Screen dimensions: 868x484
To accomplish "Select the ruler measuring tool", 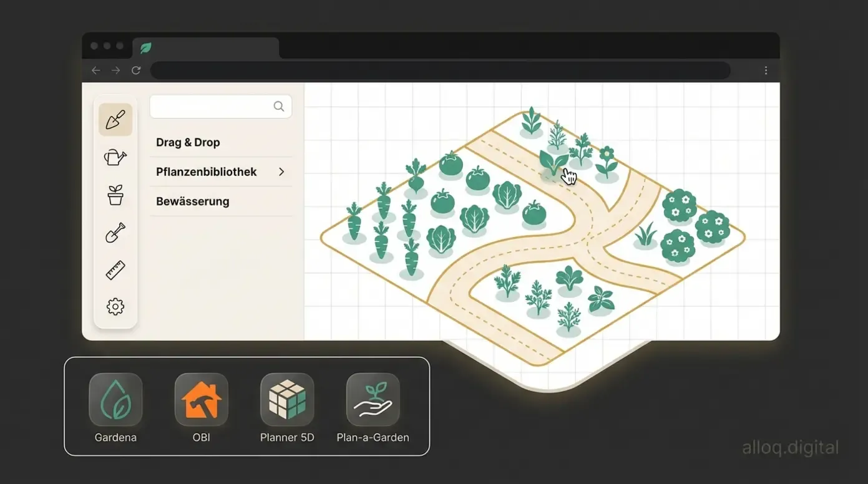I will coord(115,269).
